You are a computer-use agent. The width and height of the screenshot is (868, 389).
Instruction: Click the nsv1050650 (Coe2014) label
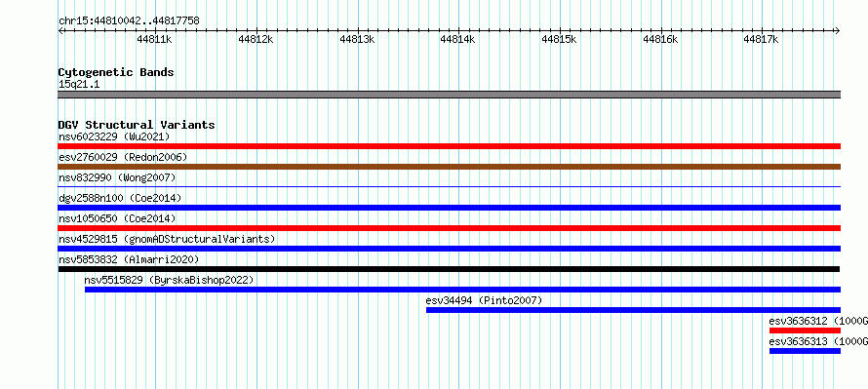click(x=117, y=218)
